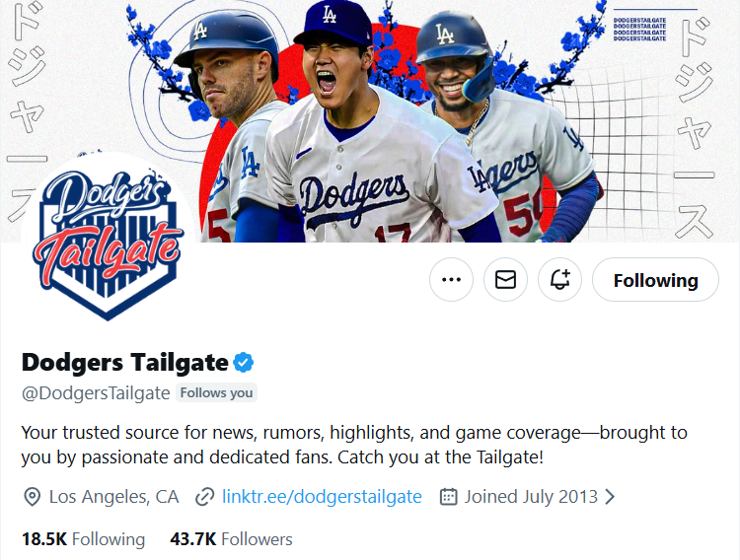
Task: Click the envelope message icon
Action: 505,280
